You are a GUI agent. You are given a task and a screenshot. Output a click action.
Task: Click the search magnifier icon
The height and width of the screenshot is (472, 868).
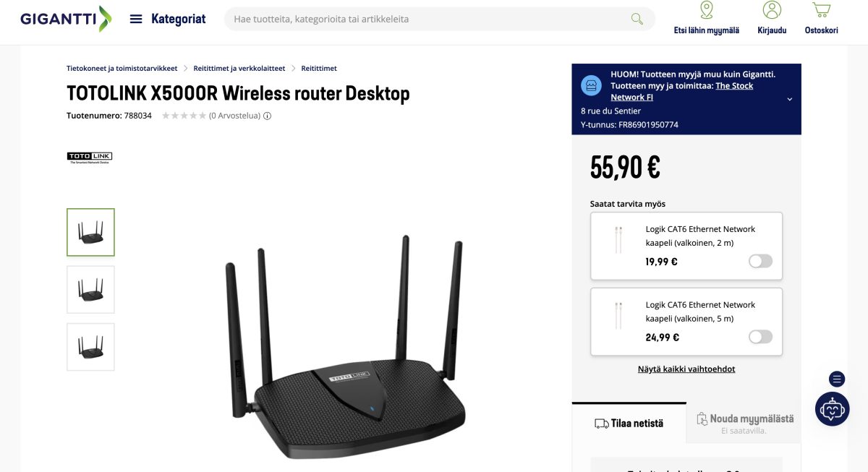click(636, 19)
